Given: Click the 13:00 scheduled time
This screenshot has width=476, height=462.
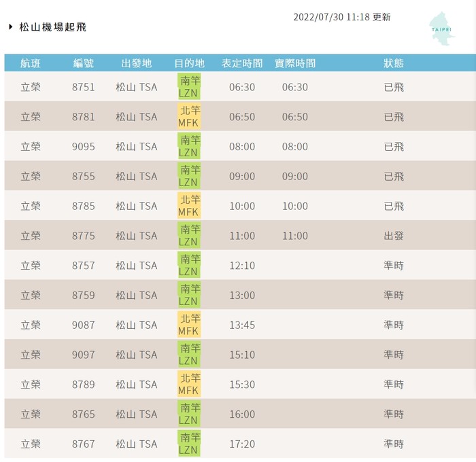Looking at the screenshot, I should click(242, 295).
